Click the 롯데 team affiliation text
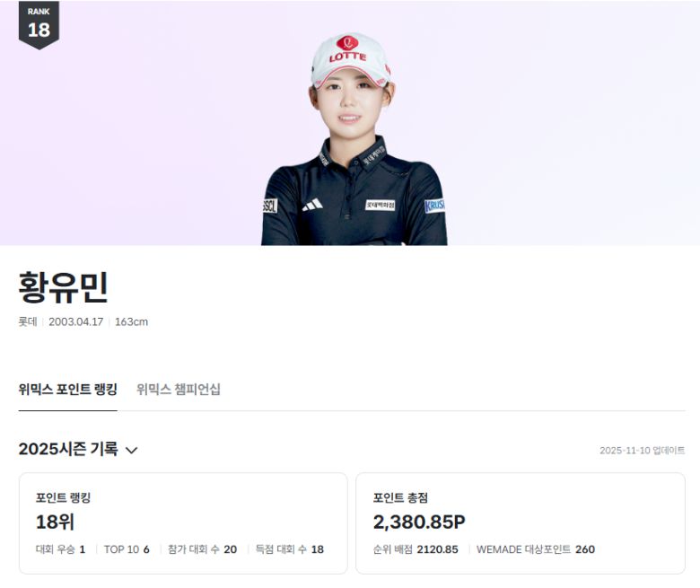The image size is (700, 588). 28,321
